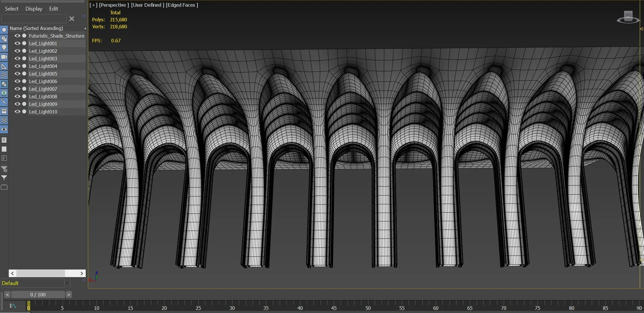Screen dimensions: 644x313
Task: Toggle visibility of Led_Light005
Action: tap(17, 74)
